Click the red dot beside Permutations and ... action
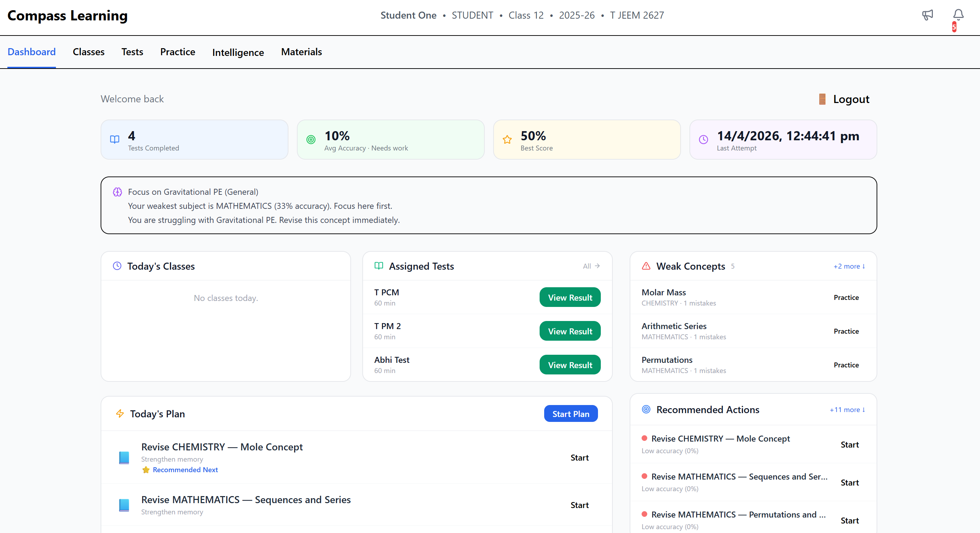 pos(644,514)
